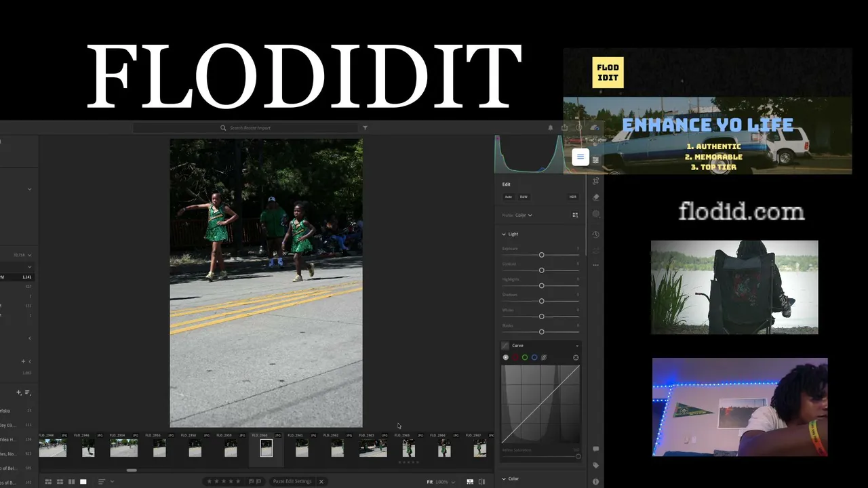Switch to compare view
Screen dimensions: 868x488
click(71, 482)
